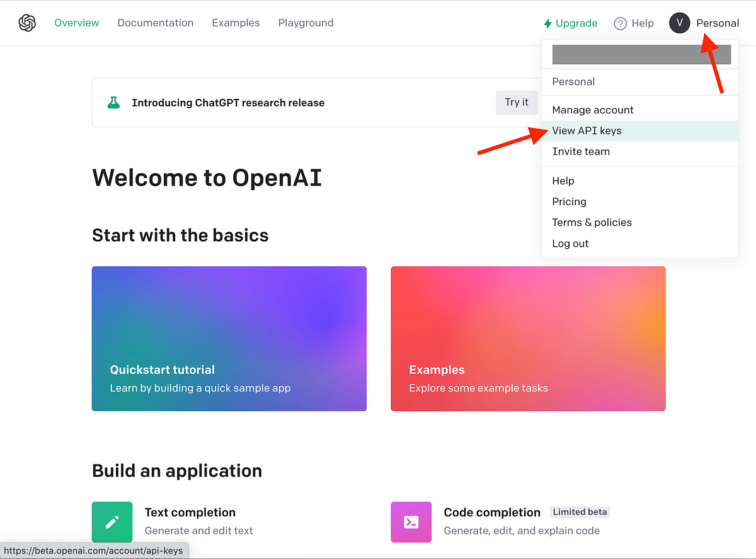This screenshot has height=559, width=756.
Task: Open "Pricing" from the account menu
Action: pos(569,201)
